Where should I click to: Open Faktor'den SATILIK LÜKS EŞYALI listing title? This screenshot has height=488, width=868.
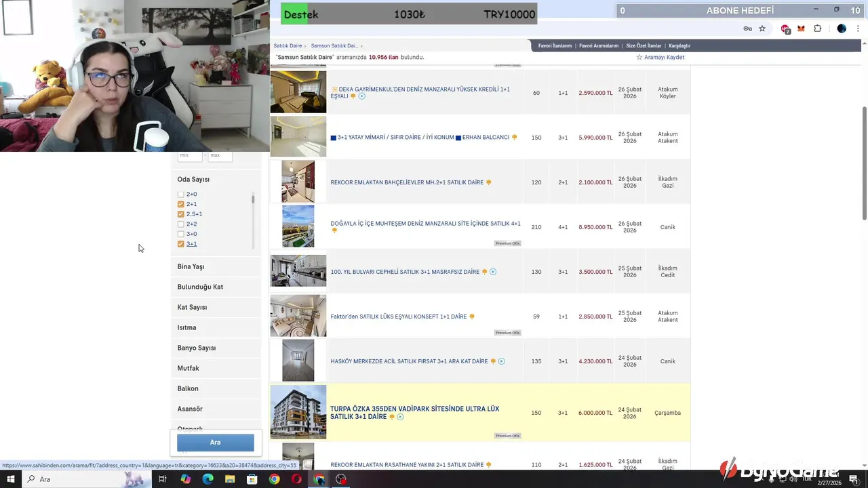pos(399,317)
